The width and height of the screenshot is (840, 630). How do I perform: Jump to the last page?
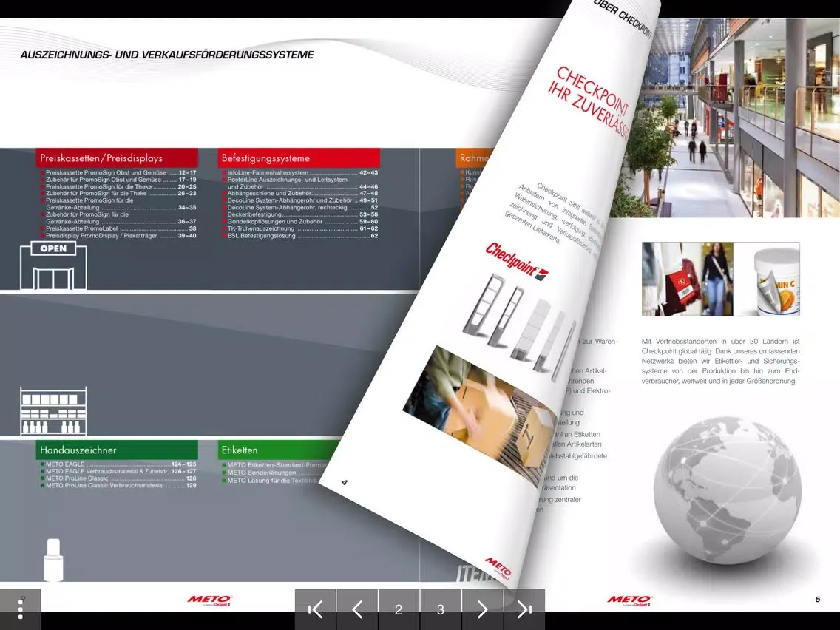(524, 609)
